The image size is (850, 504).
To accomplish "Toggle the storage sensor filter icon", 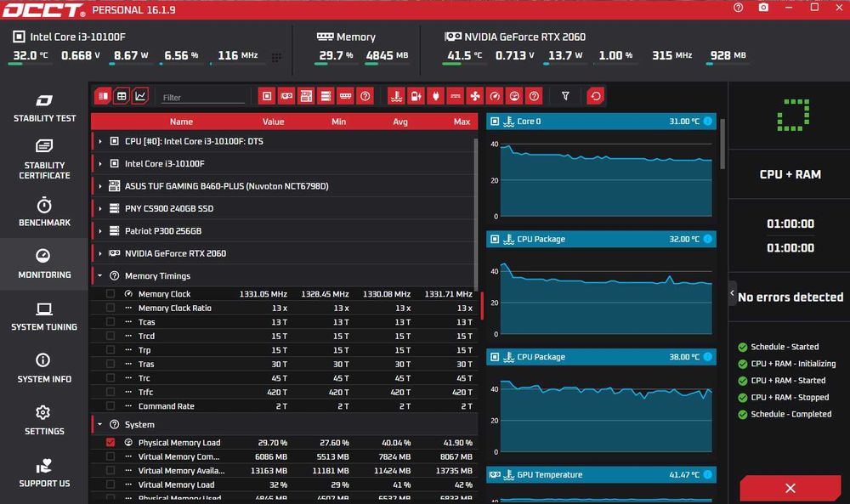I will point(326,96).
